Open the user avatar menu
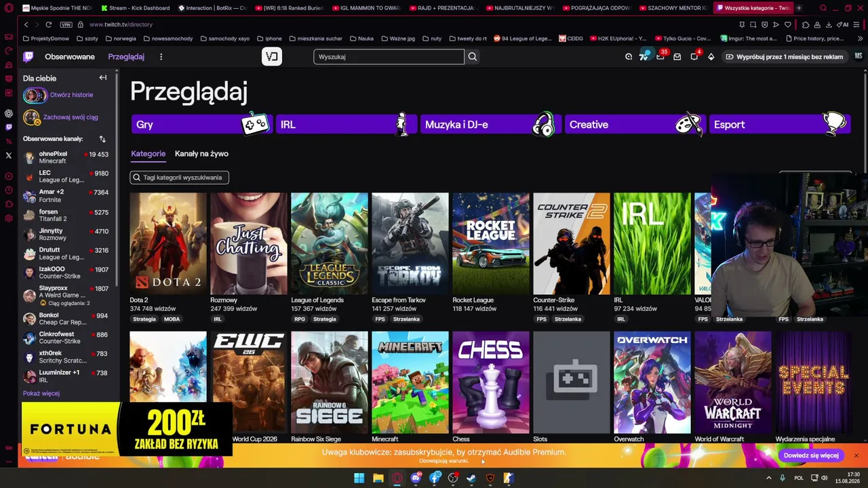The image size is (868, 488). tap(859, 57)
